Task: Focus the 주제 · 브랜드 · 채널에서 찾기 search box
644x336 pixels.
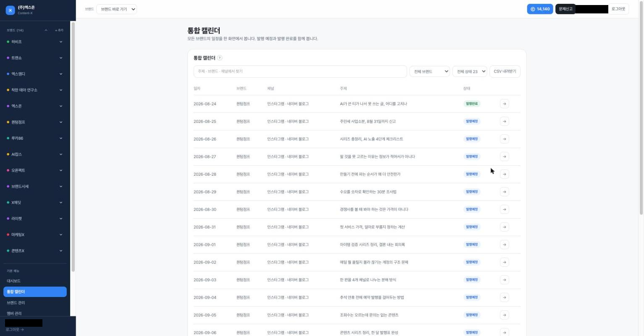Action: coord(300,71)
